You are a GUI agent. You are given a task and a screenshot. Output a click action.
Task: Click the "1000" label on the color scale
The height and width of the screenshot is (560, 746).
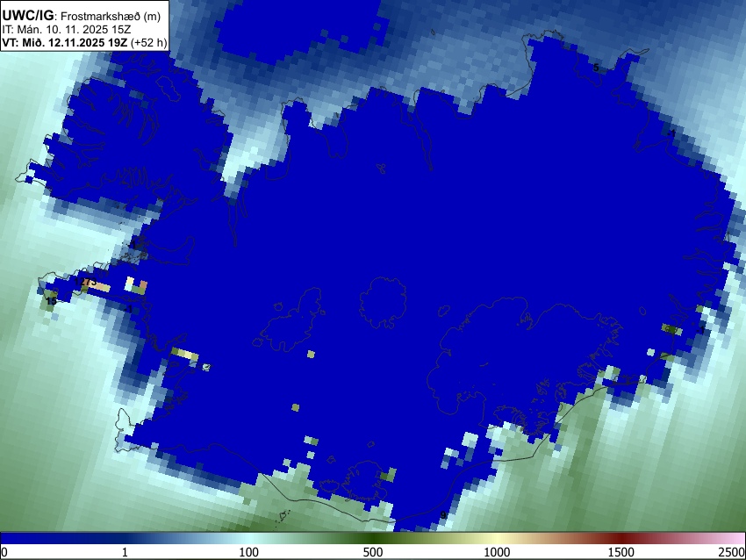point(497,552)
